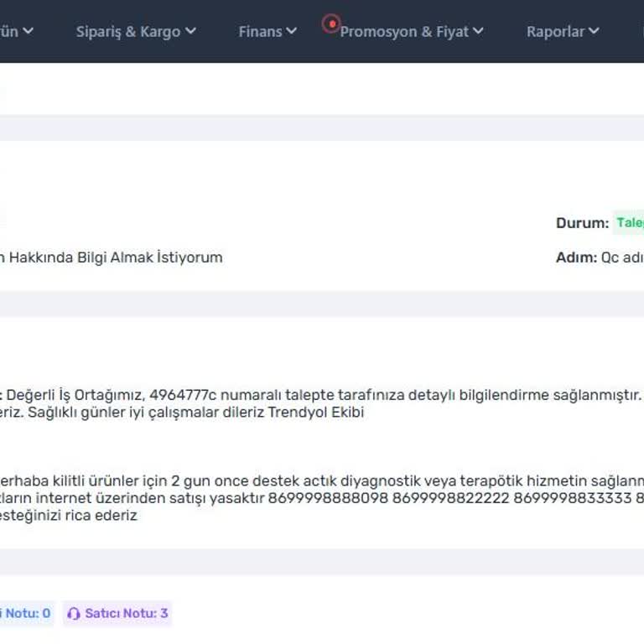Open the Promosyon & Fiyat menu
644x644 pixels.
point(412,32)
